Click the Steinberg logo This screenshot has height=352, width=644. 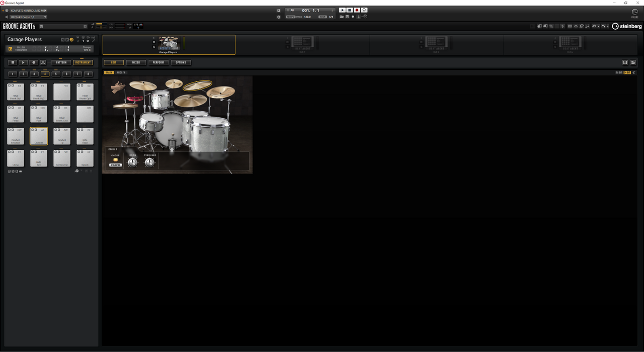tap(627, 26)
